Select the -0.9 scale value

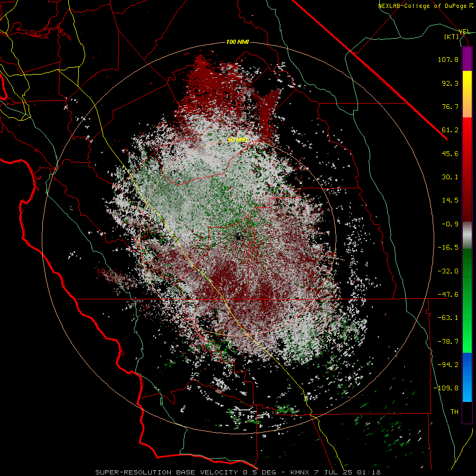(x=450, y=224)
